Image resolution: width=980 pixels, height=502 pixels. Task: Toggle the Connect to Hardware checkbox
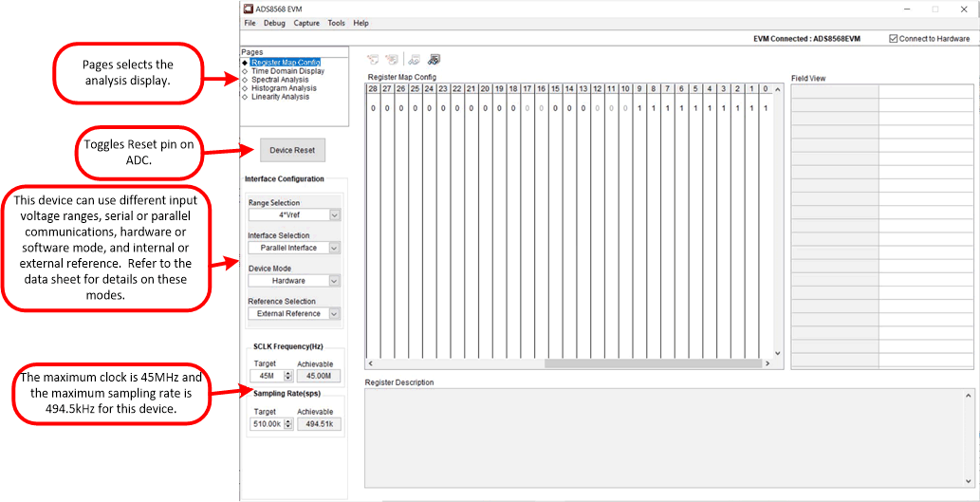[x=894, y=39]
